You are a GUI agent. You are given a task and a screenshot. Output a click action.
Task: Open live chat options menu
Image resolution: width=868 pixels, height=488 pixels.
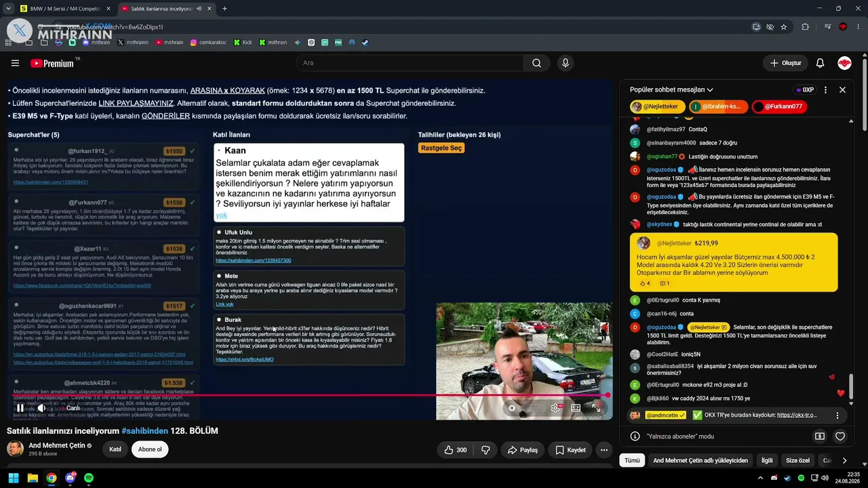coord(825,89)
